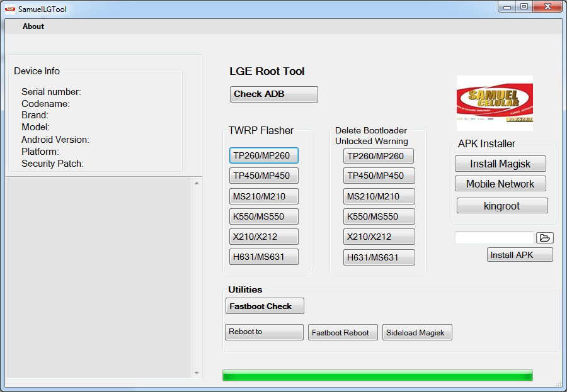Minimize the SamuelLGTool window
Image resolution: width=567 pixels, height=392 pixels.
[x=507, y=6]
